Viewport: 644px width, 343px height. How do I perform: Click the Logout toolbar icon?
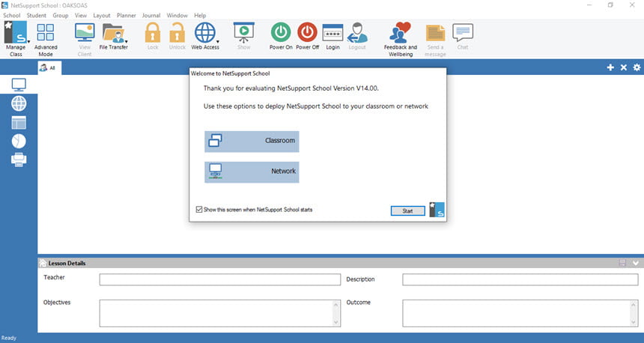(357, 32)
